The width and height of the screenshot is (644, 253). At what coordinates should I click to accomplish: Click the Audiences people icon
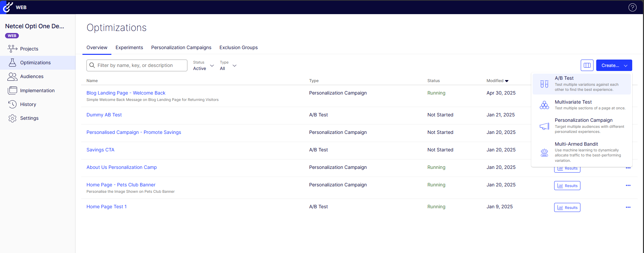click(12, 77)
